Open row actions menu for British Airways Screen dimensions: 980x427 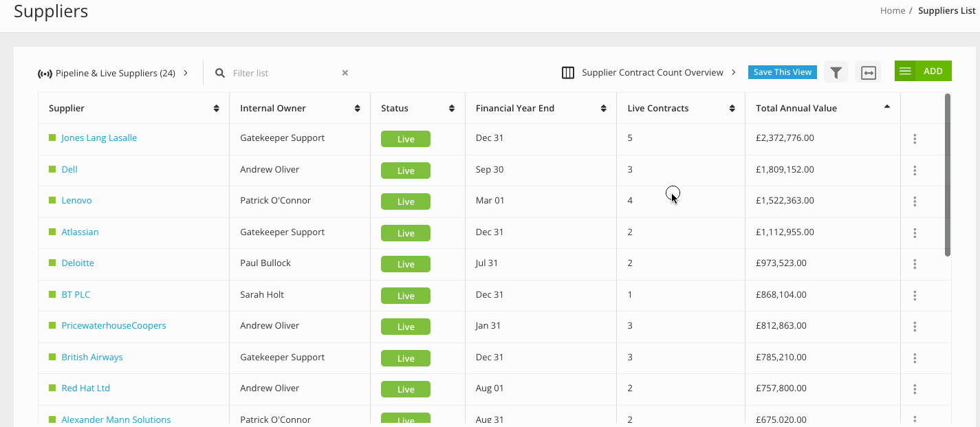click(x=915, y=358)
